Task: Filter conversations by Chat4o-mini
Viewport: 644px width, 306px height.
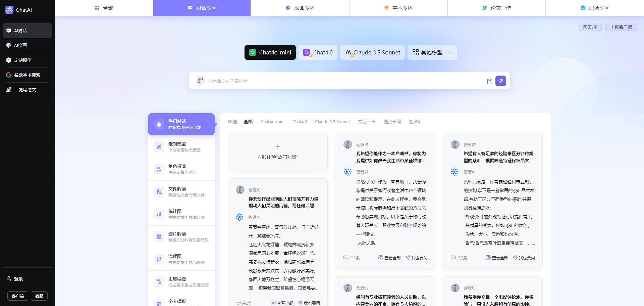Action: (x=272, y=122)
